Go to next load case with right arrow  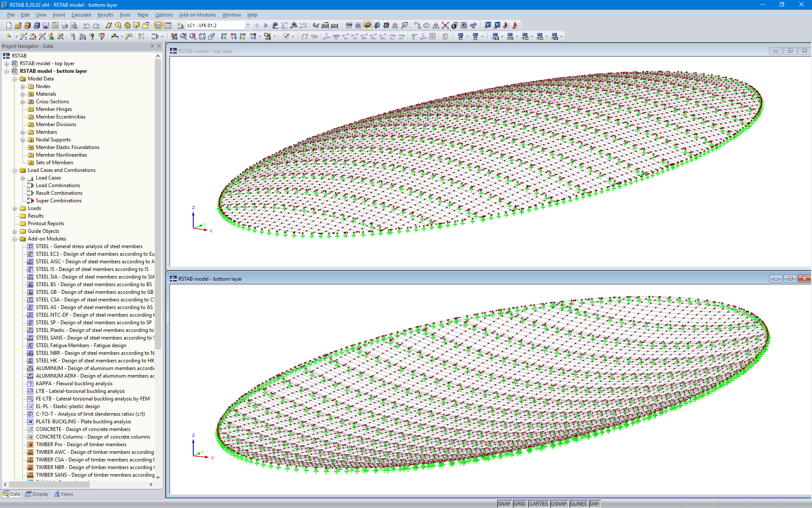tap(266, 25)
